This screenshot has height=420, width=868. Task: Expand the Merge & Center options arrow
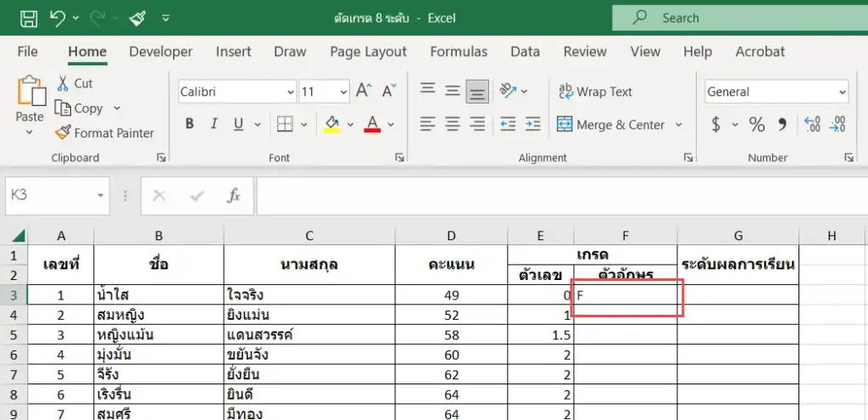coord(679,125)
